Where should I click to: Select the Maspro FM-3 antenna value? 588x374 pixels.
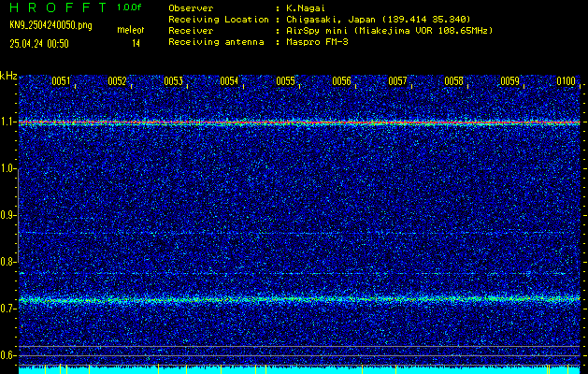pyautogui.click(x=317, y=42)
